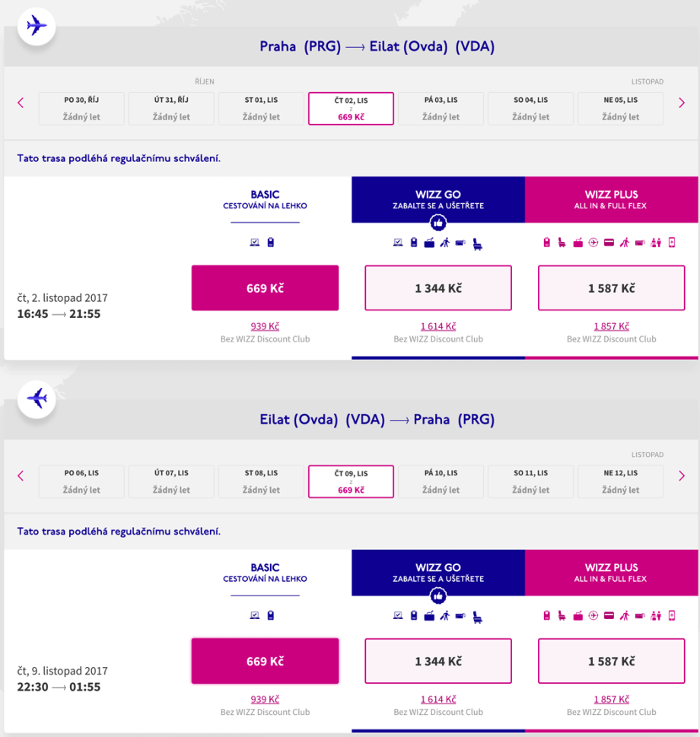700x737 pixels.
Task: Show earlier dates for the Praha → Eilat flight
Action: [x=21, y=103]
